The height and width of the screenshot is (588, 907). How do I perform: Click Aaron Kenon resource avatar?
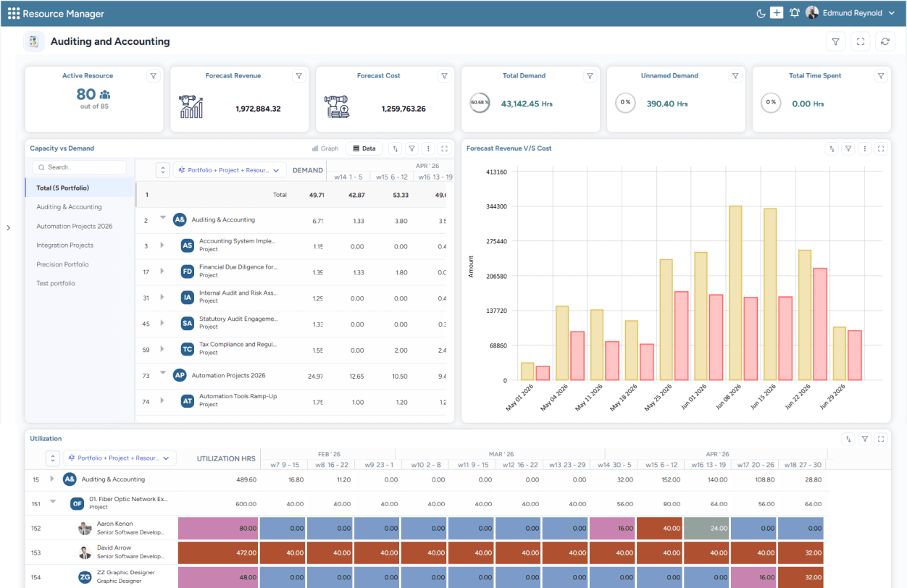85,529
